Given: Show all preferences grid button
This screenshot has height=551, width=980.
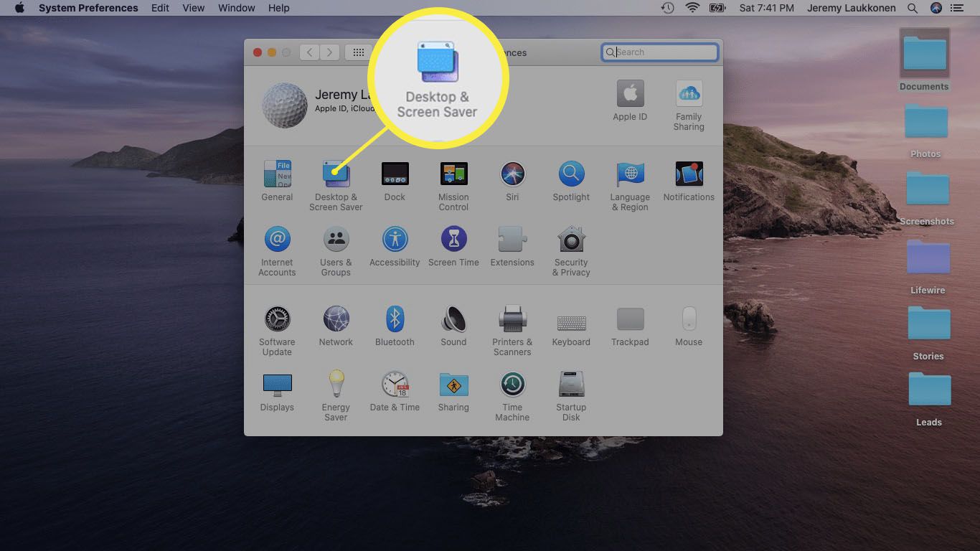Looking at the screenshot, I should [x=359, y=52].
